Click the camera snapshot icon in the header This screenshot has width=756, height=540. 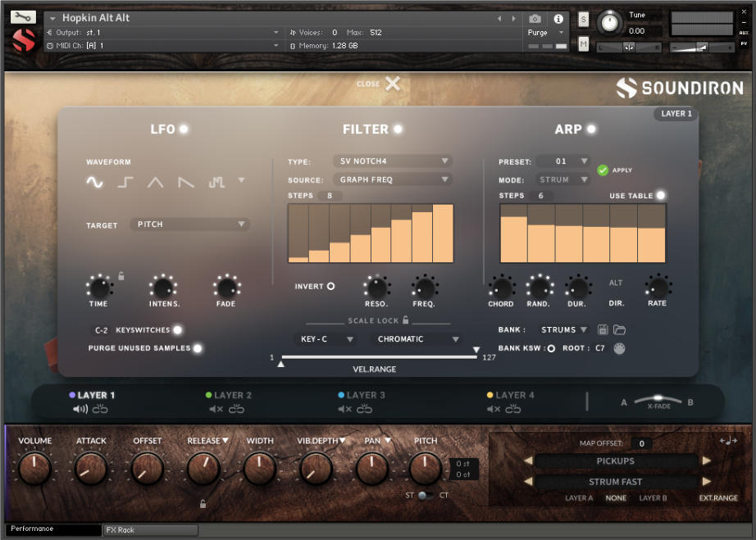coord(535,19)
